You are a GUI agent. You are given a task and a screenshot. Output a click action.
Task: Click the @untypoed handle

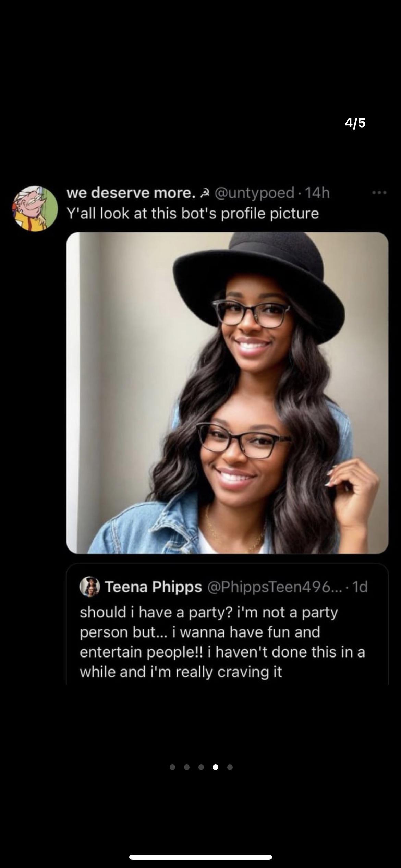(x=254, y=193)
